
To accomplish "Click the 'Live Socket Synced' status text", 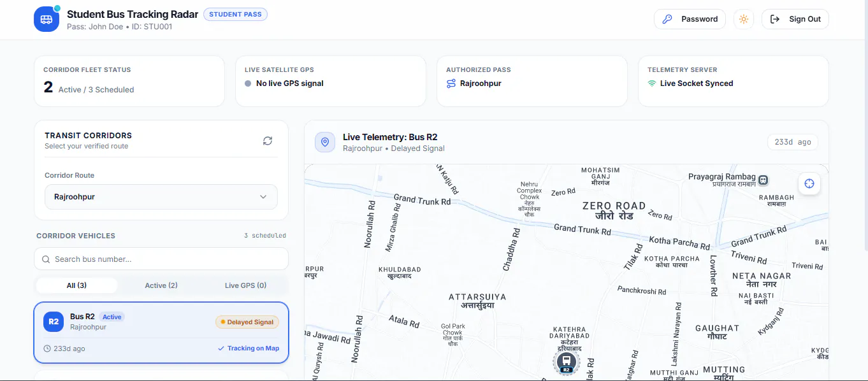I will pos(697,83).
